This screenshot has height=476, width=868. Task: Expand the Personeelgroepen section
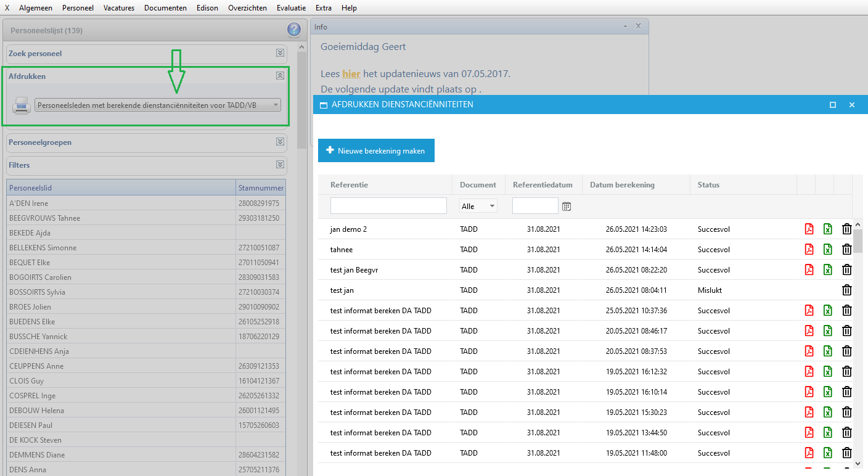(280, 142)
